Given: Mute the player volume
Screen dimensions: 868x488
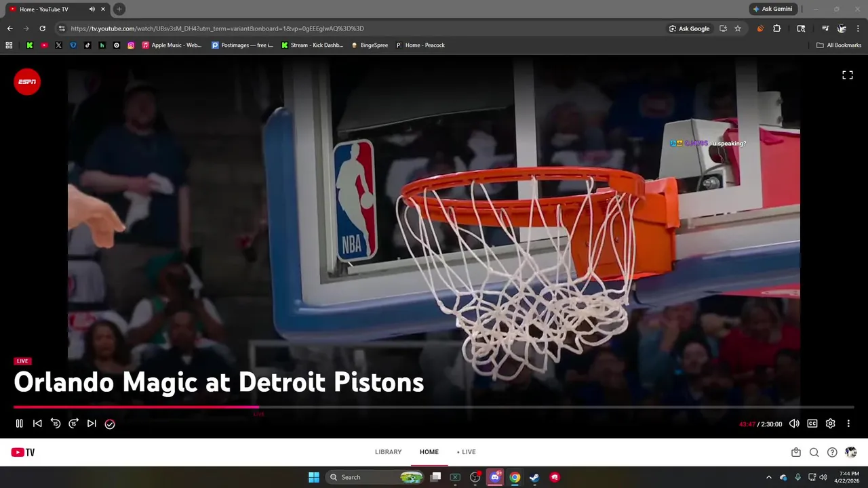Looking at the screenshot, I should pyautogui.click(x=794, y=424).
